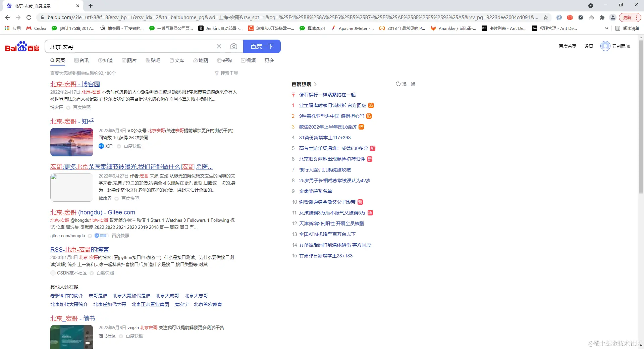Bookmark this page with the star icon

click(x=546, y=17)
